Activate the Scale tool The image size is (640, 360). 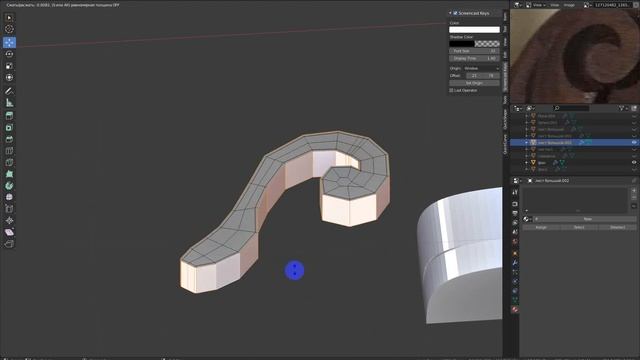(x=9, y=66)
